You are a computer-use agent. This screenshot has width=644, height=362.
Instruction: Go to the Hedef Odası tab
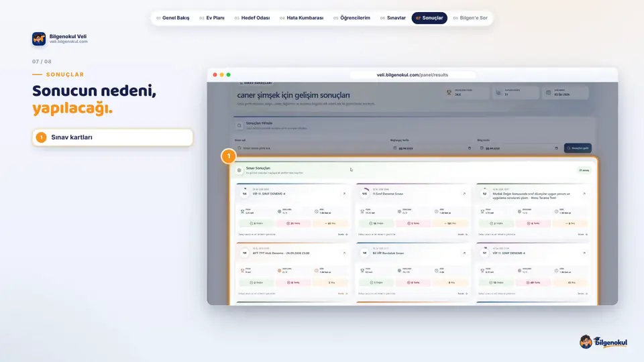click(x=252, y=18)
